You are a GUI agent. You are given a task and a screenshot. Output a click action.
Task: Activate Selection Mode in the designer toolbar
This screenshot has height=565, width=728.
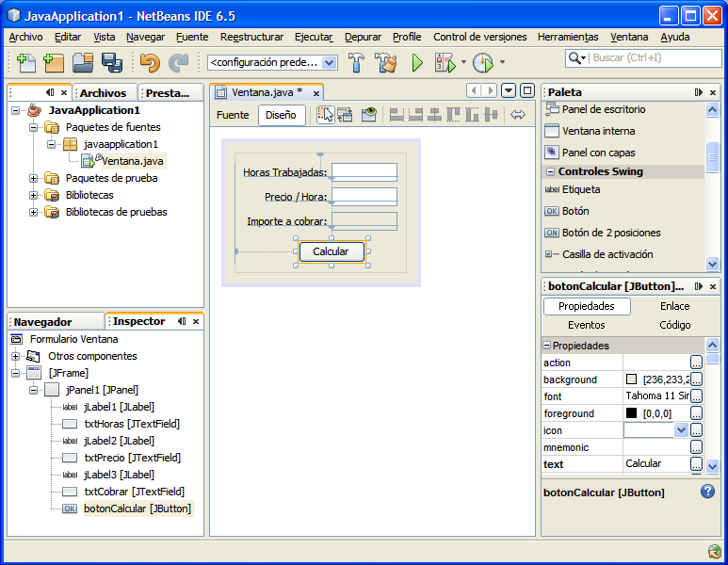pyautogui.click(x=326, y=115)
